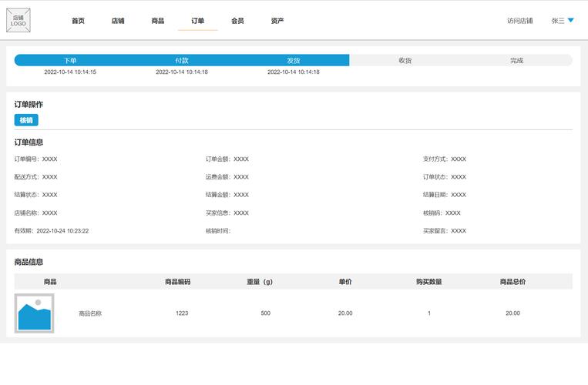Switch to the 商品 tab
588x385 pixels.
pyautogui.click(x=158, y=21)
